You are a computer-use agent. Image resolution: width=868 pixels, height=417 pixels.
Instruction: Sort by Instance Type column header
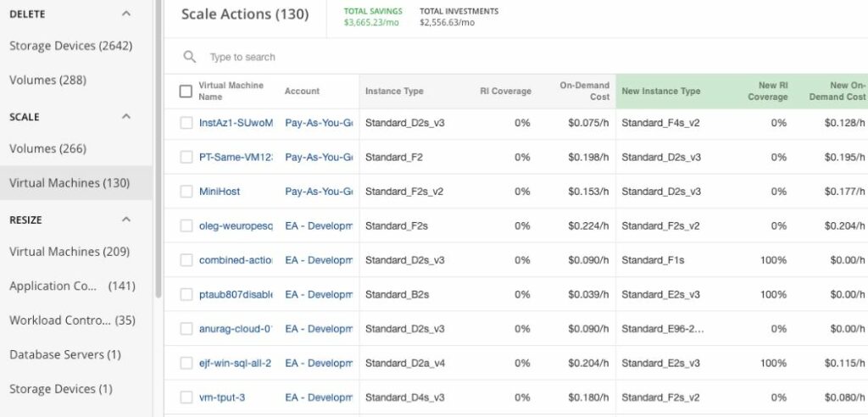(x=394, y=91)
